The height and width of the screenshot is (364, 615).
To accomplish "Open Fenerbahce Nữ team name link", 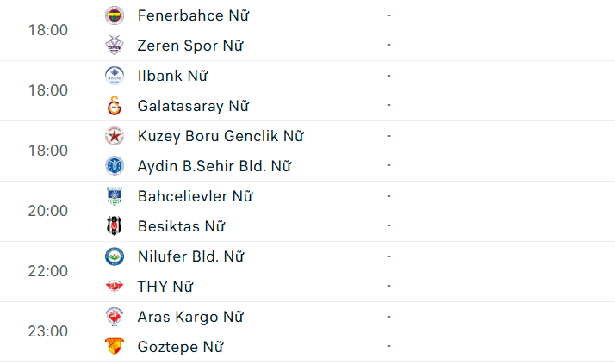I will tap(194, 15).
